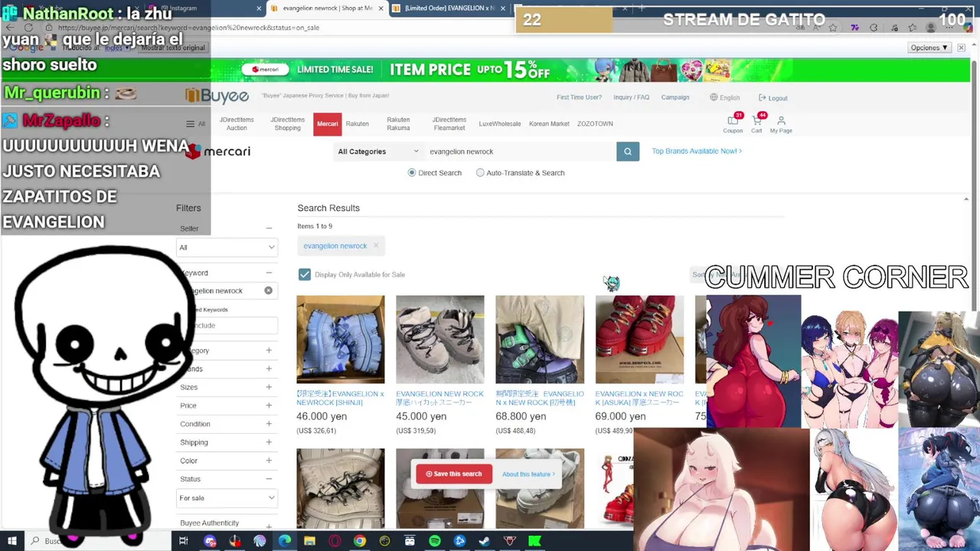Open a new browser tab
980x551 pixels.
(x=642, y=8)
